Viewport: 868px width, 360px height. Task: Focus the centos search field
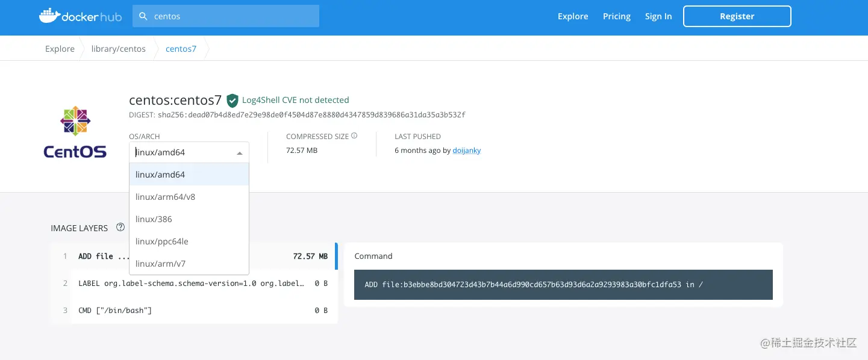pos(232,16)
